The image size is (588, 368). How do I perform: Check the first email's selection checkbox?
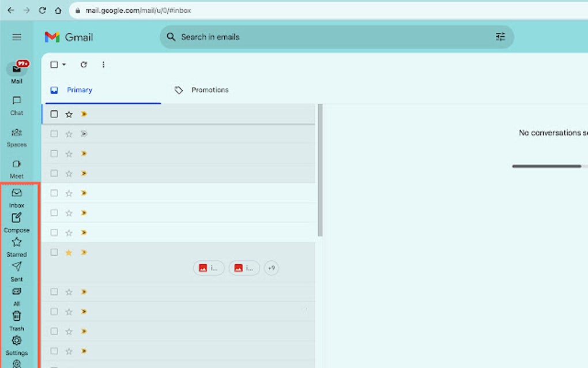point(54,114)
